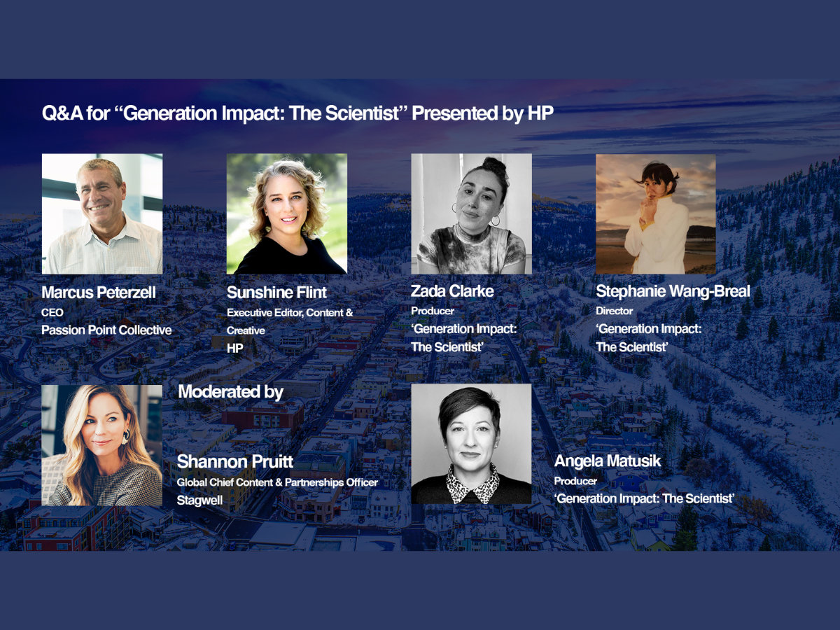This screenshot has width=840, height=630.
Task: Click Global Chief Content & Partnerships Officer title
Action: pyautogui.click(x=277, y=482)
